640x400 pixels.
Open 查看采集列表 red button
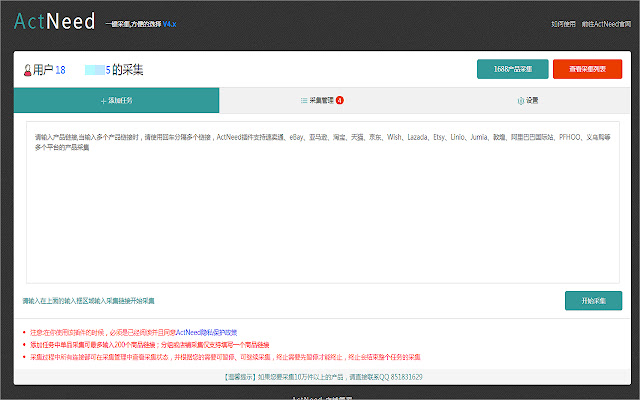tap(587, 69)
